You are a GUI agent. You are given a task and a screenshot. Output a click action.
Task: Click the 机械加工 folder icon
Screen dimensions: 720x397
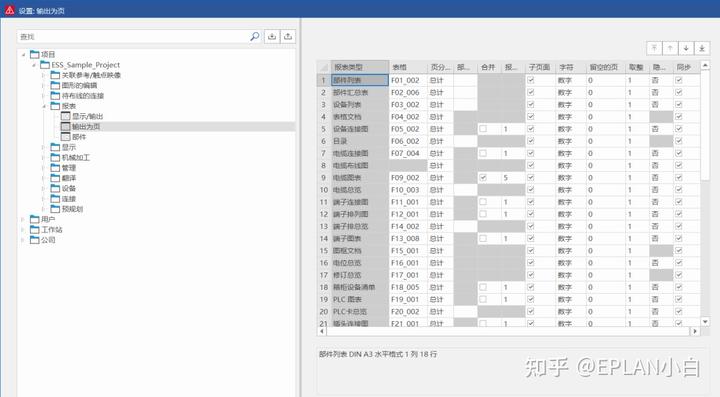[x=55, y=157]
